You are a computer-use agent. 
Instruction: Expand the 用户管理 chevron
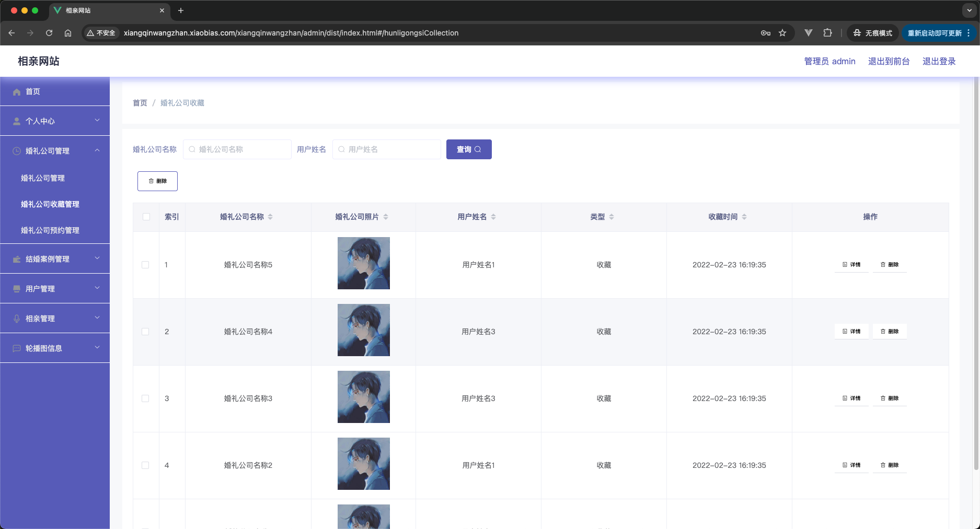(x=97, y=288)
